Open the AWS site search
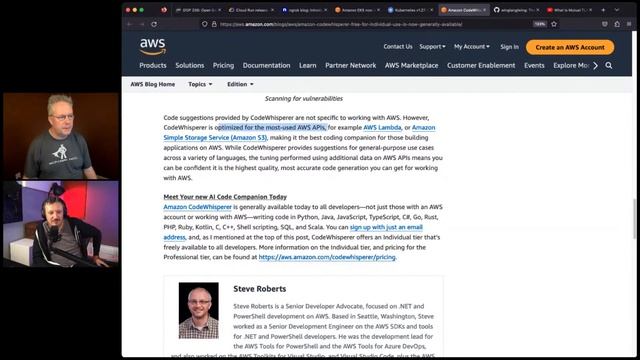640x360 pixels. [609, 65]
